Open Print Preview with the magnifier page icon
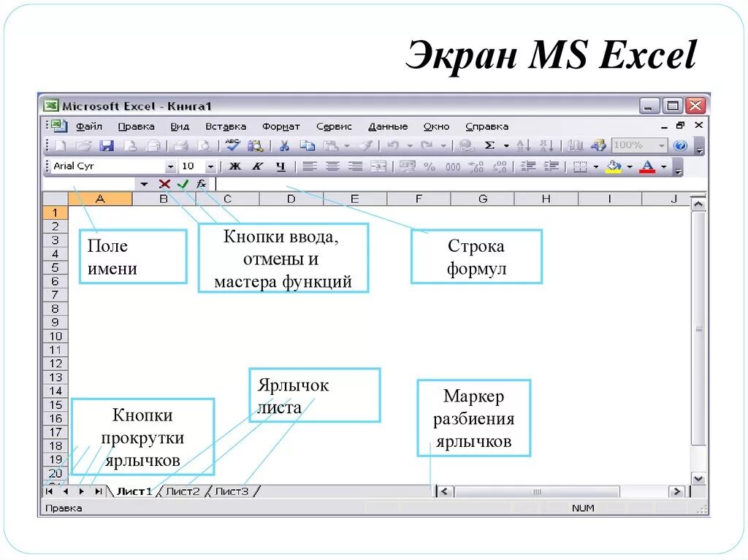Screen dimensions: 748x560 [x=205, y=145]
